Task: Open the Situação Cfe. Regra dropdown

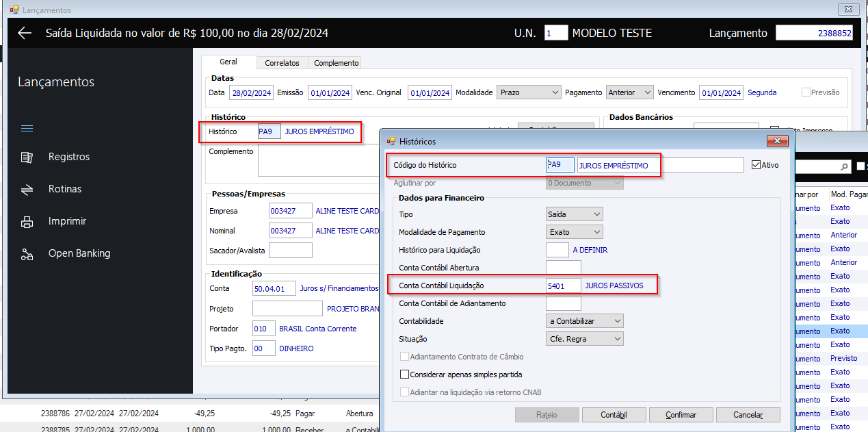Action: 585,339
